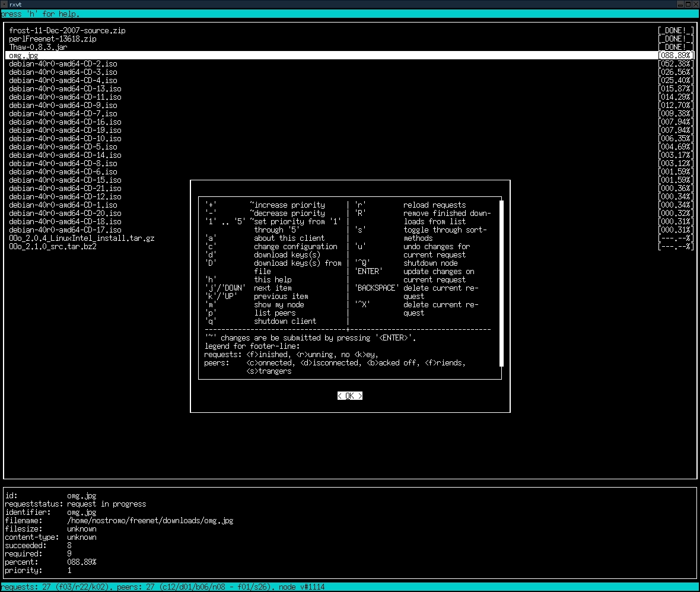
Task: Pick the debian-40r0-amd64-CD-17.iso entry
Action: [65, 230]
